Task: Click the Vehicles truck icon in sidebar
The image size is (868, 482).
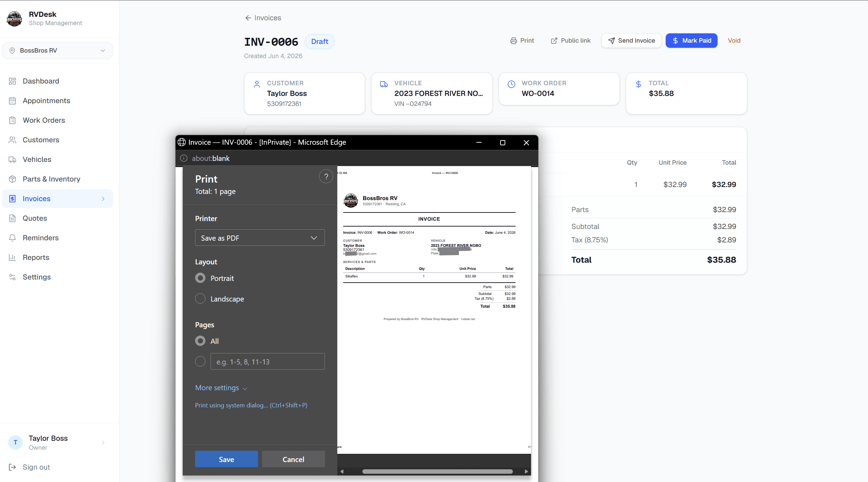Action: tap(12, 160)
